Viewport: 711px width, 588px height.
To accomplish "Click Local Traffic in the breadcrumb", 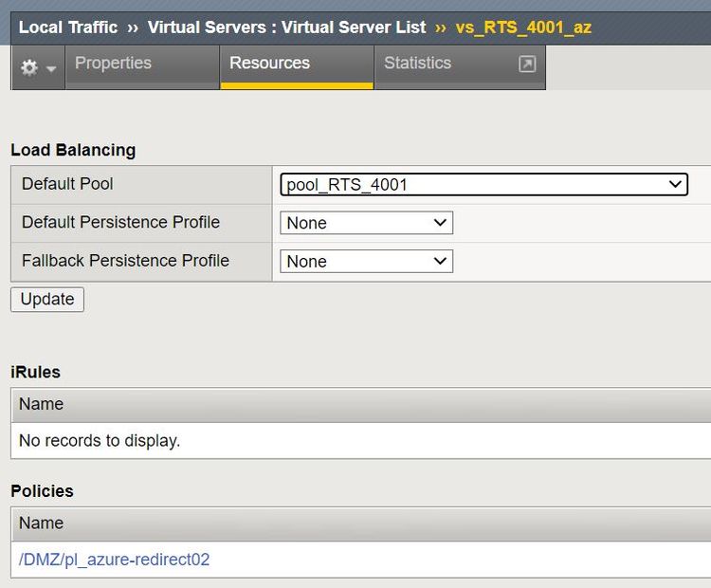I will 68,28.
